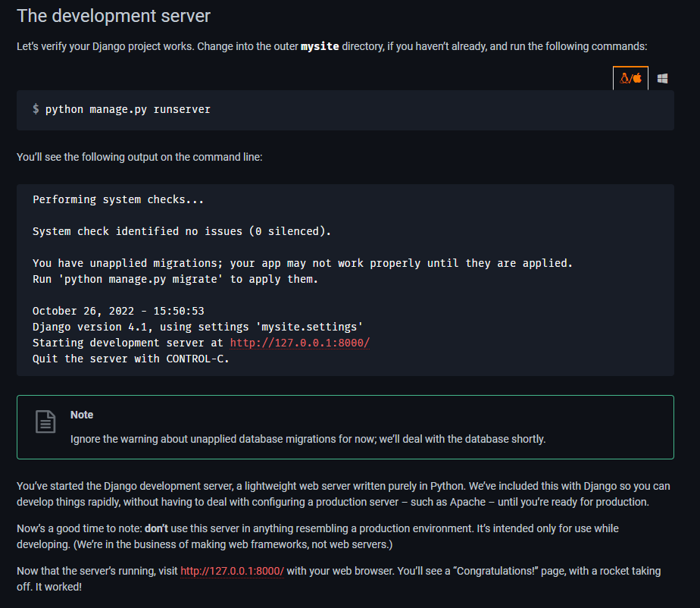This screenshot has height=608, width=700.
Task: Click the dollar sign prompt in command block
Action: 36,109
